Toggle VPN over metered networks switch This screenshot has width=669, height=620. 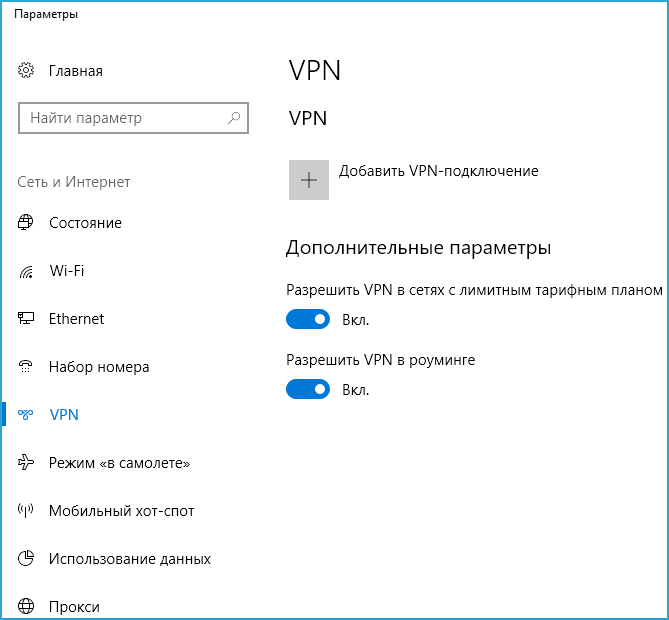point(308,320)
